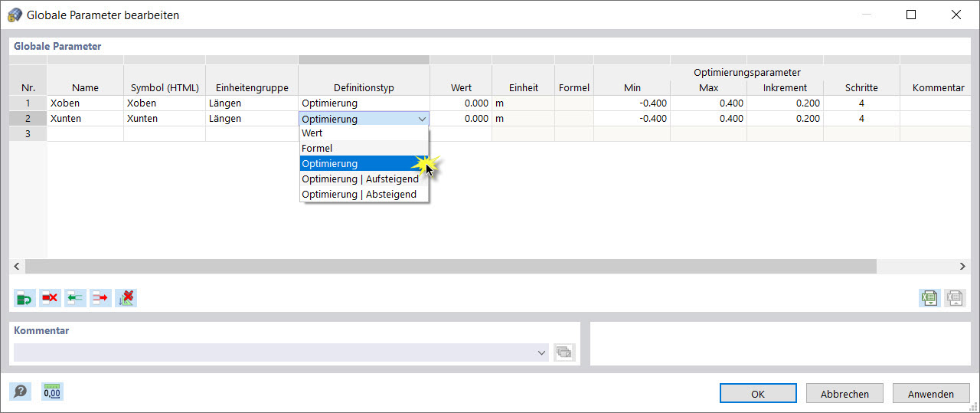Click the Min value -0.400 in row 2

click(x=632, y=119)
